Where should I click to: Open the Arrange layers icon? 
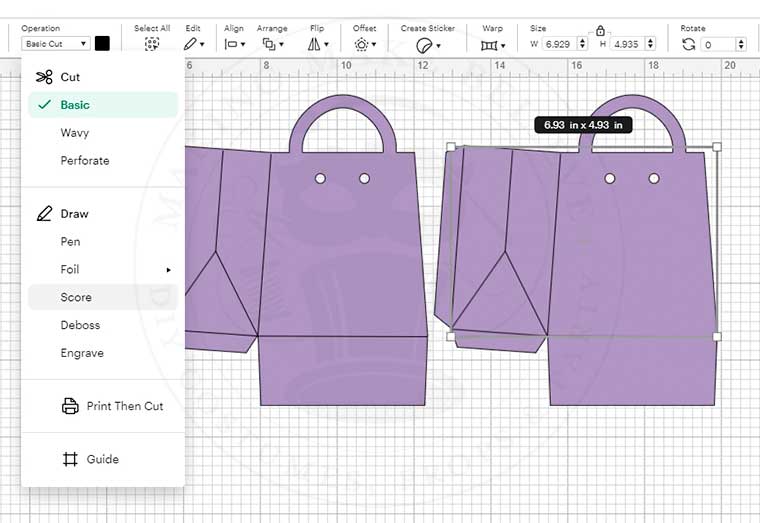[x=270, y=44]
